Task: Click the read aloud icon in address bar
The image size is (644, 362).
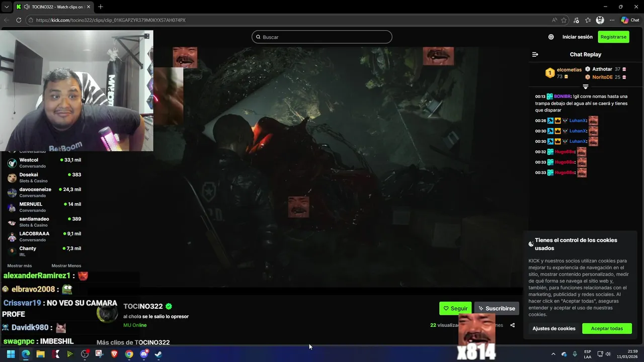Action: (x=554, y=20)
